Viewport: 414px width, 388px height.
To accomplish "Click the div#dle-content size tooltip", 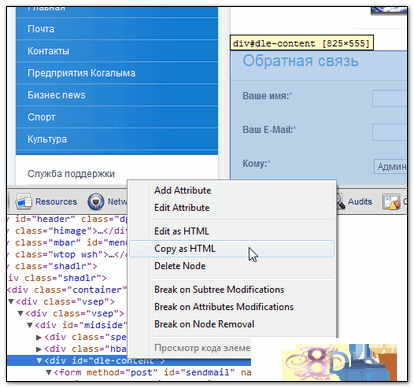I will [302, 43].
